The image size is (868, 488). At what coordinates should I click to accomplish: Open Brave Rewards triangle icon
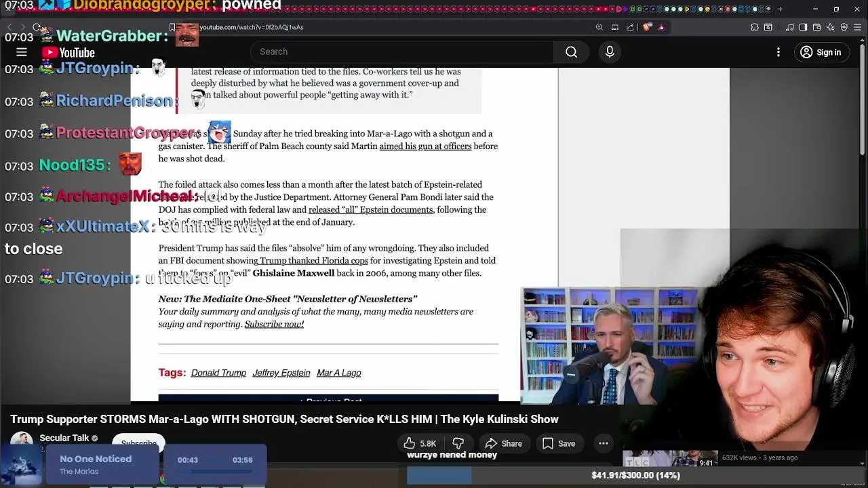tap(662, 27)
